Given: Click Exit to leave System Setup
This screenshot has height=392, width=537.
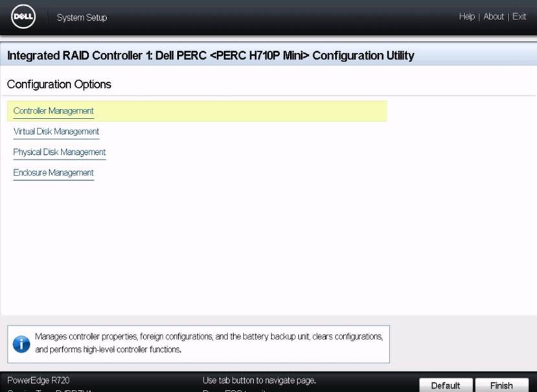Looking at the screenshot, I should pyautogui.click(x=520, y=16).
